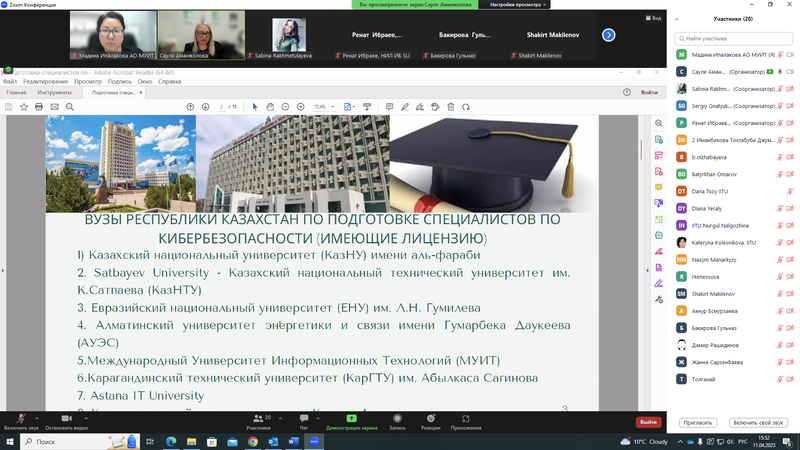Viewport: 800px width, 450px height.
Task: Click the Record icon in Zoom toolbar
Action: click(397, 418)
